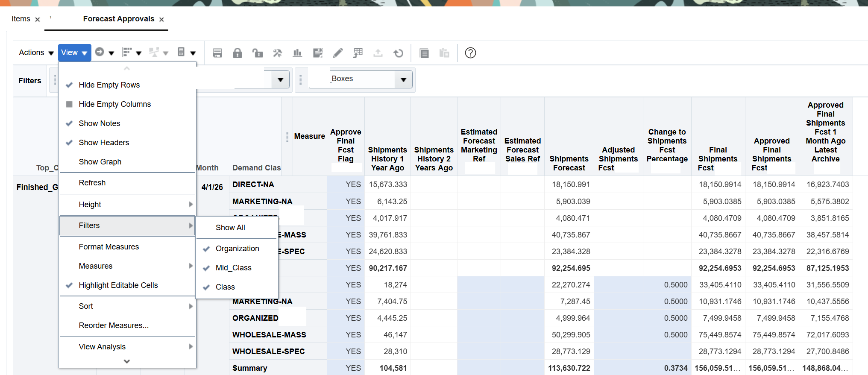The height and width of the screenshot is (375, 868).
Task: Select Format Measures menu entry
Action: coord(108,247)
